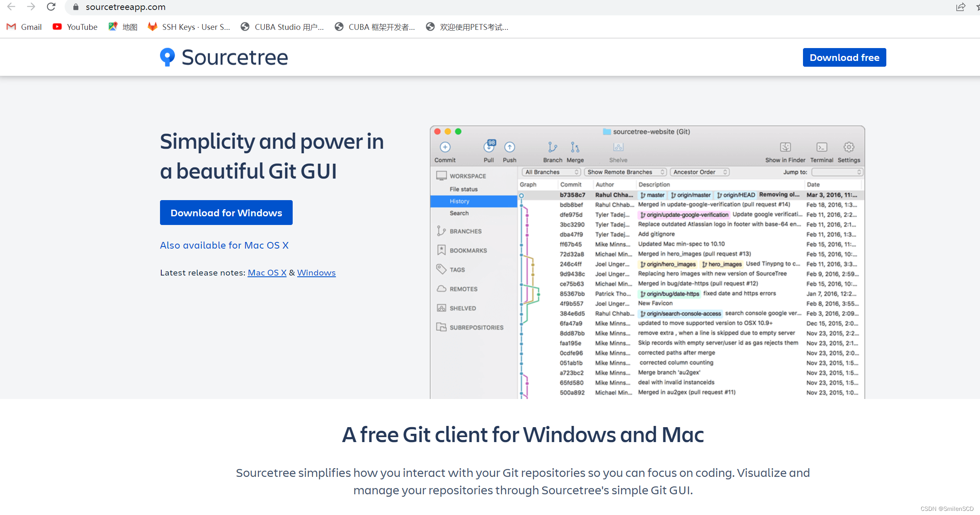The image size is (980, 515).
Task: Click the TAGS icon in sidebar
Action: coord(441,269)
